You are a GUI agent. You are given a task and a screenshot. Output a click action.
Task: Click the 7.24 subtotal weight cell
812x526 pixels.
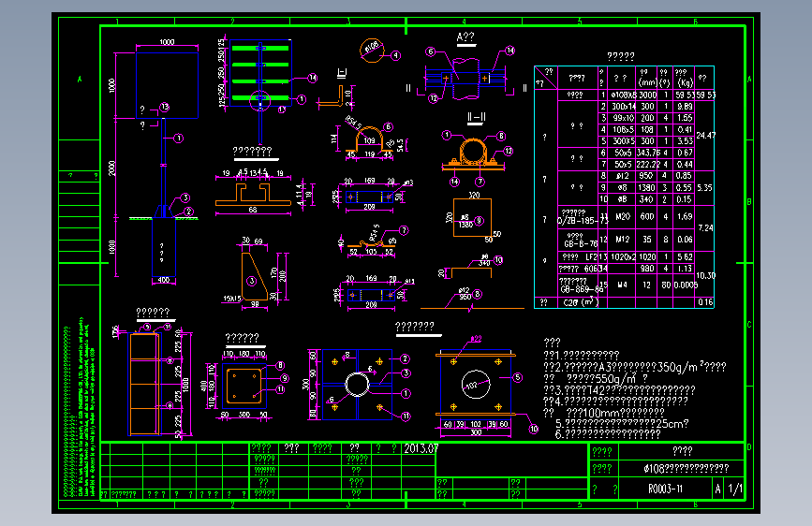[705, 227]
